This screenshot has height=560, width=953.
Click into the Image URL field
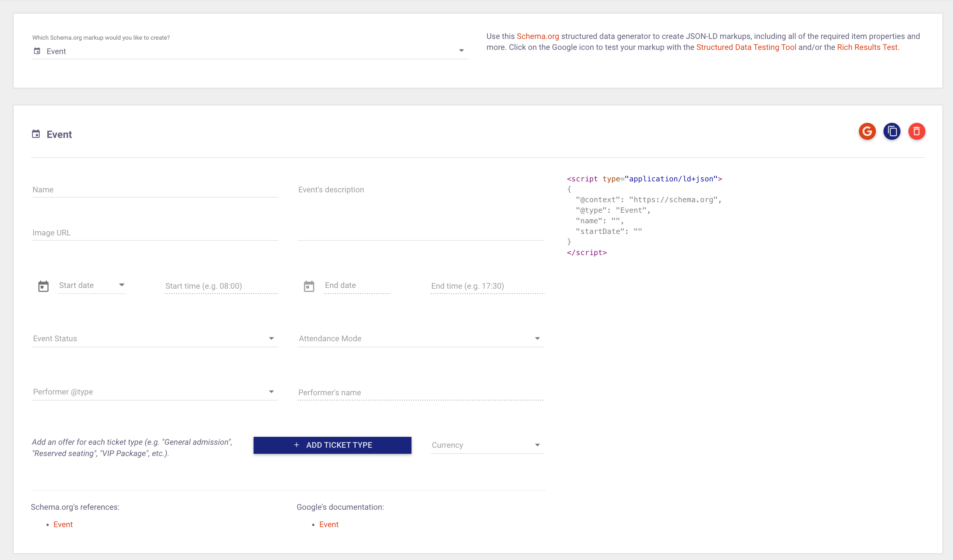(x=155, y=233)
